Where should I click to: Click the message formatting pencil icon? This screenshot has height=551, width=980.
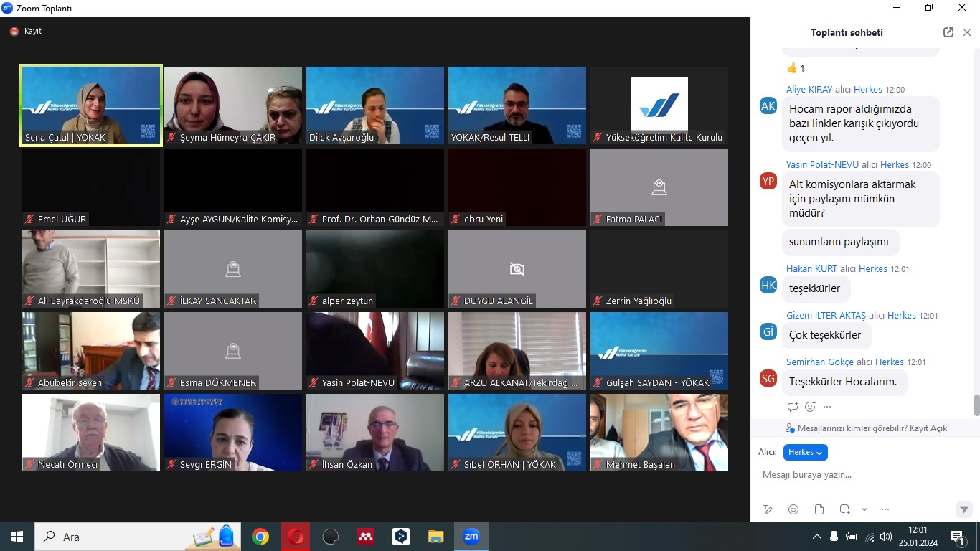coord(768,509)
